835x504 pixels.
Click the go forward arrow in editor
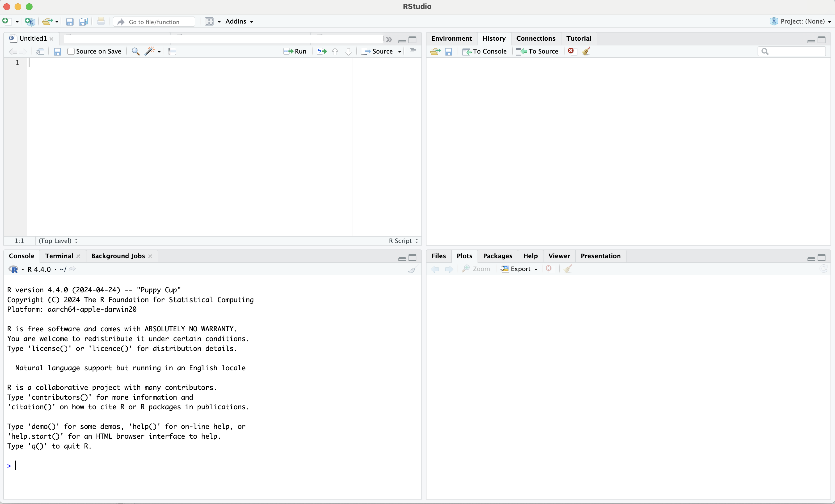pyautogui.click(x=23, y=52)
